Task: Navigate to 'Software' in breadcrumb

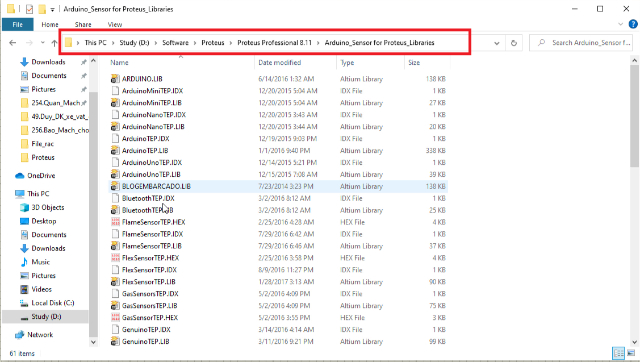Action: pyautogui.click(x=175, y=42)
